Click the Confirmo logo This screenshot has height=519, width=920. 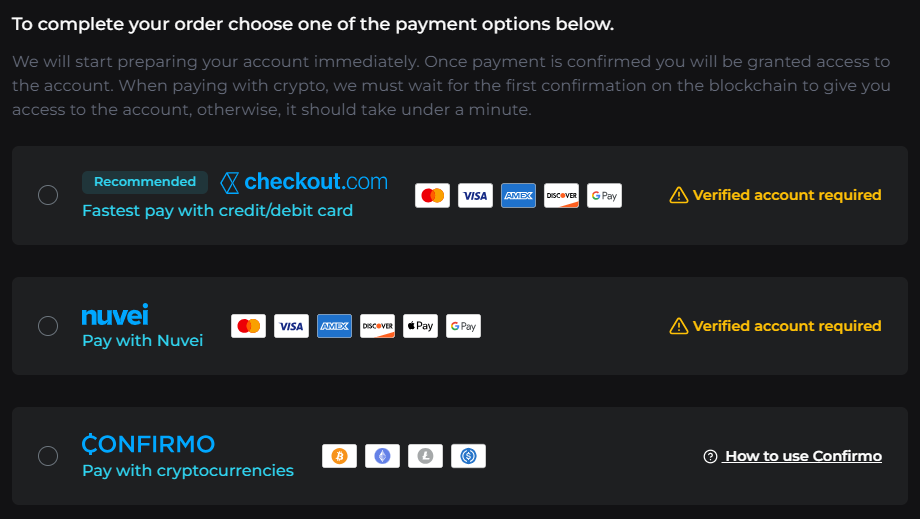coord(148,444)
